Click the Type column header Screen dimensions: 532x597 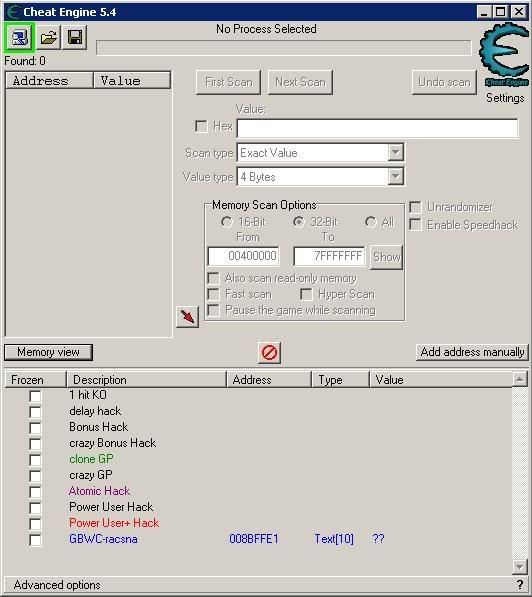coord(340,380)
